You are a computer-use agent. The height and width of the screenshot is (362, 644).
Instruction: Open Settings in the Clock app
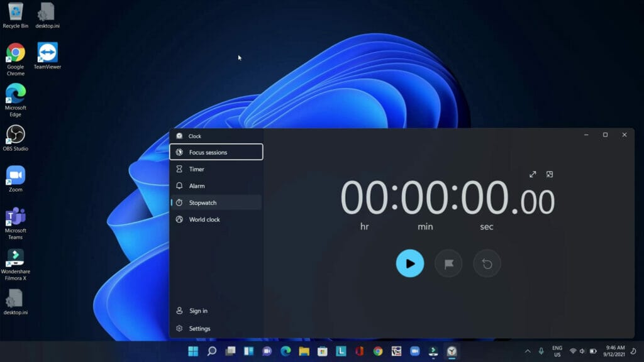click(199, 328)
